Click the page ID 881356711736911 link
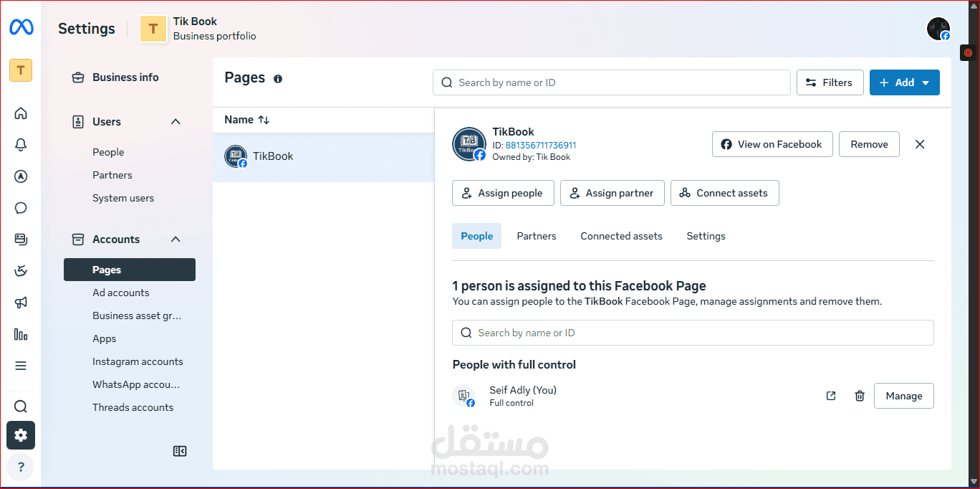Screen dimensions: 980x489 (x=541, y=145)
